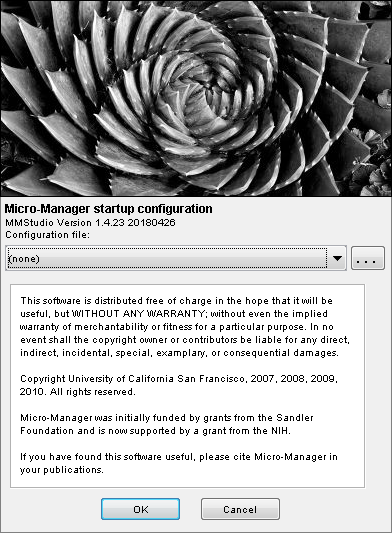Click the Sandler Foundation funding paragraph
The width and height of the screenshot is (392, 533).
coord(167,424)
